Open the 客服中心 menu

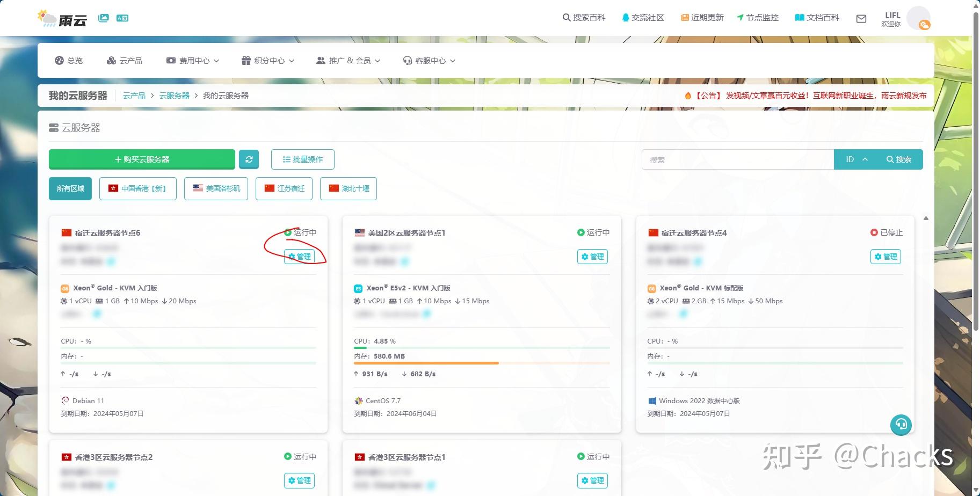(x=429, y=60)
